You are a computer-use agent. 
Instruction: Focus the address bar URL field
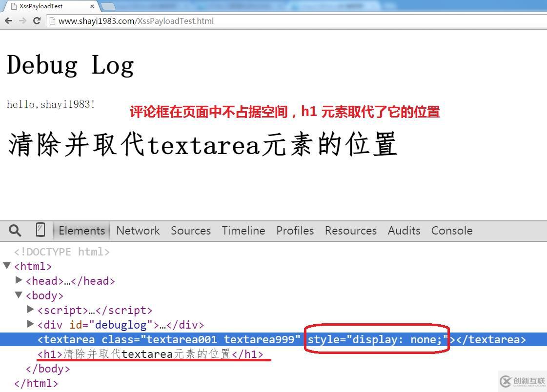coord(297,21)
